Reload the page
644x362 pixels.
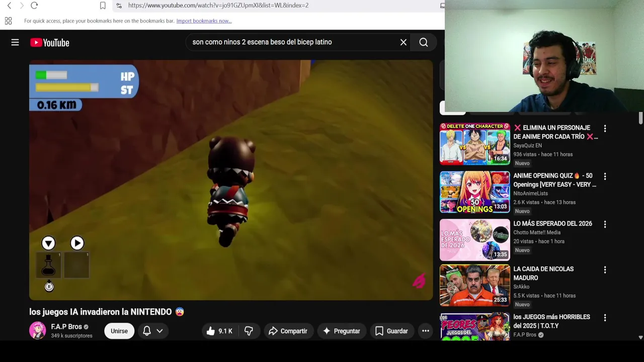[34, 6]
